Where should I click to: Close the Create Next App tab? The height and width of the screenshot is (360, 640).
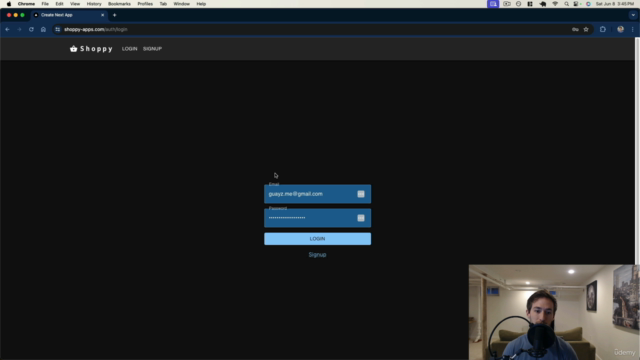(102, 15)
